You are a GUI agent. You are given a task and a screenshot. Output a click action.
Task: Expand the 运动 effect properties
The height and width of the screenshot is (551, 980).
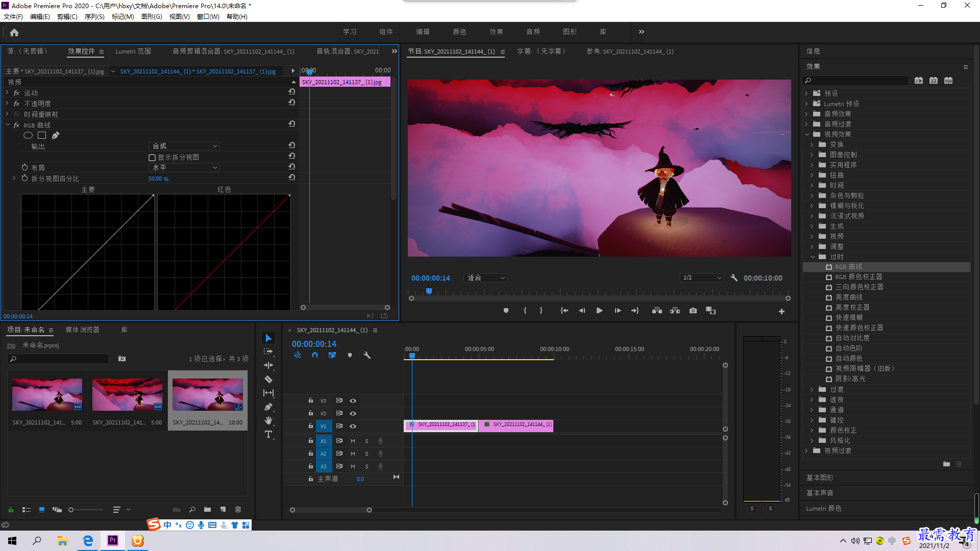(7, 92)
